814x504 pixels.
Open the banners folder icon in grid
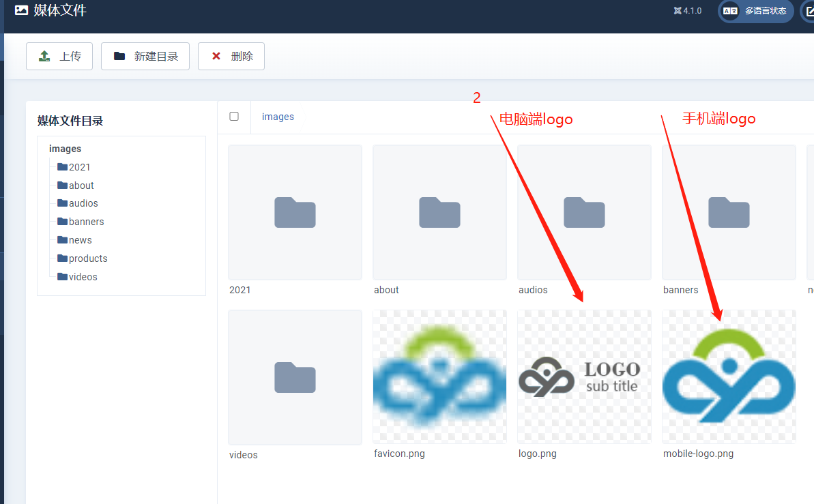point(729,212)
